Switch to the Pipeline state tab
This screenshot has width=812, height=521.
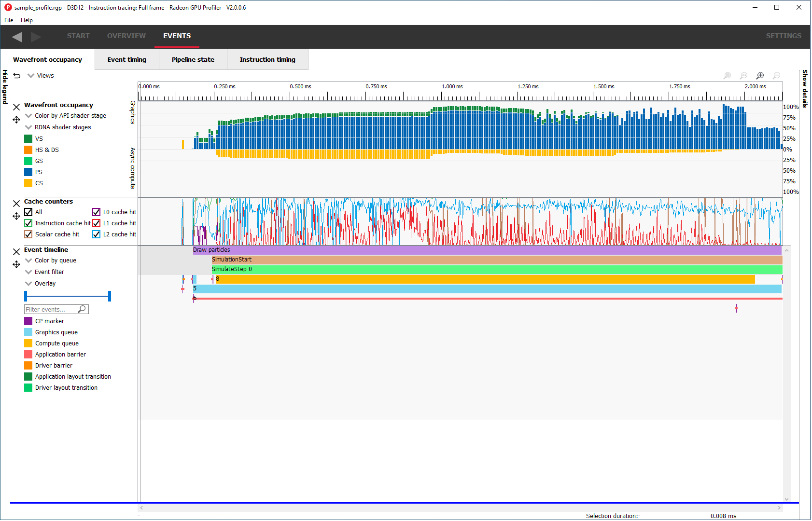193,60
